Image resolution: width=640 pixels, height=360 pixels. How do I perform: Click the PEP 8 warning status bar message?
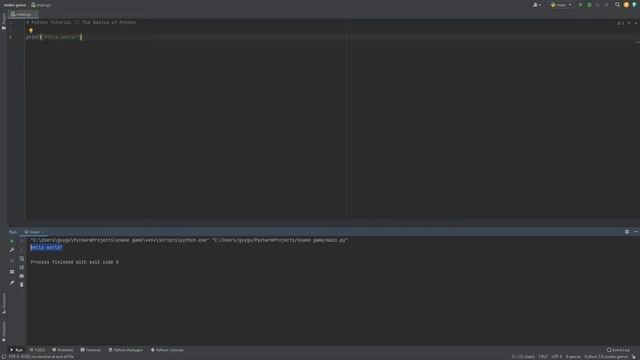pyautogui.click(x=41, y=357)
